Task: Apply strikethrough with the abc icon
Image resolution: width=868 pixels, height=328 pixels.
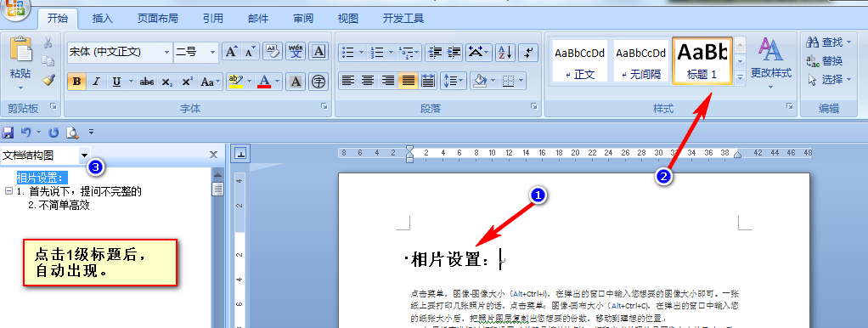Action: point(147,82)
